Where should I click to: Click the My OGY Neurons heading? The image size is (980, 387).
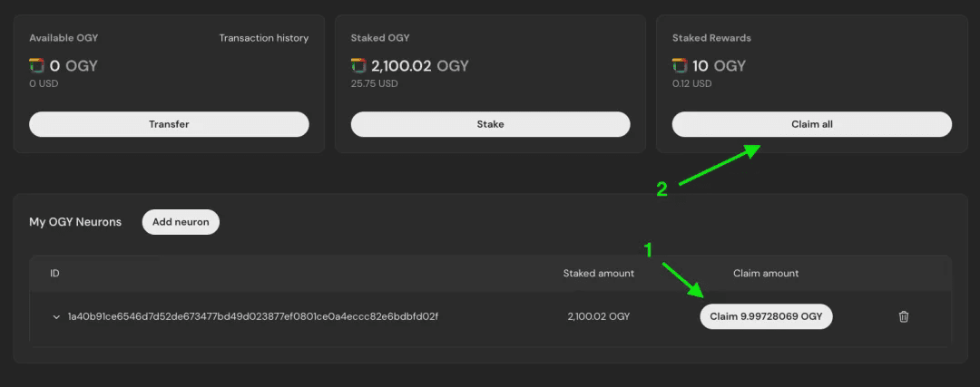coord(75,222)
